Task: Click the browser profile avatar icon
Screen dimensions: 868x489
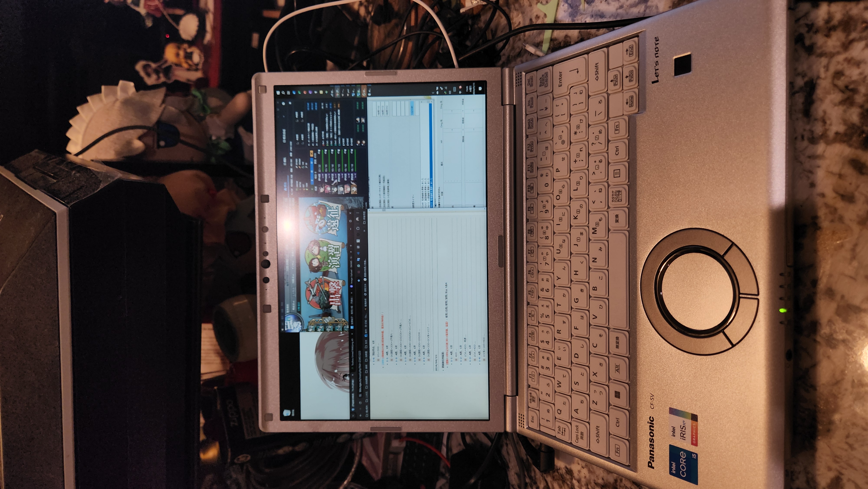Action: tap(358, 219)
